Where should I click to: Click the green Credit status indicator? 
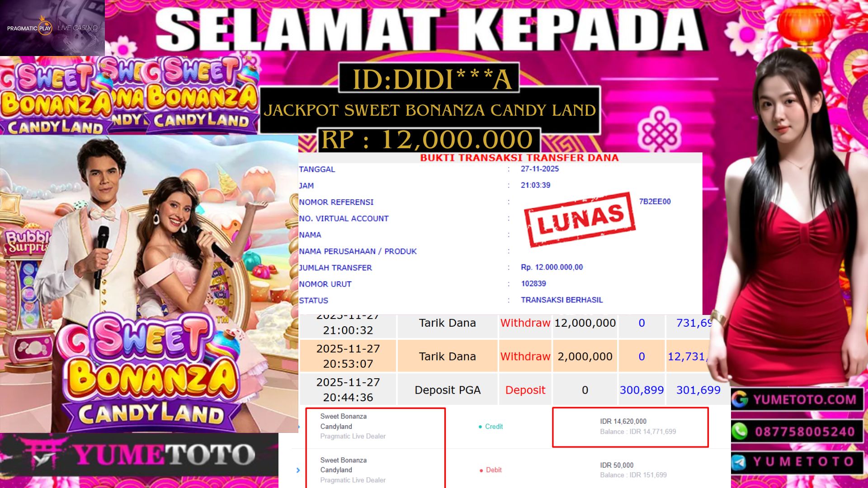point(491,427)
